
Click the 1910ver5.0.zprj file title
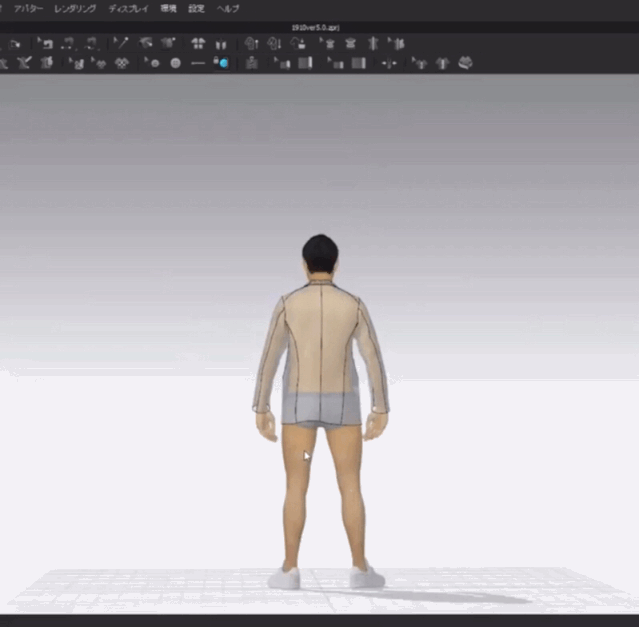click(315, 28)
